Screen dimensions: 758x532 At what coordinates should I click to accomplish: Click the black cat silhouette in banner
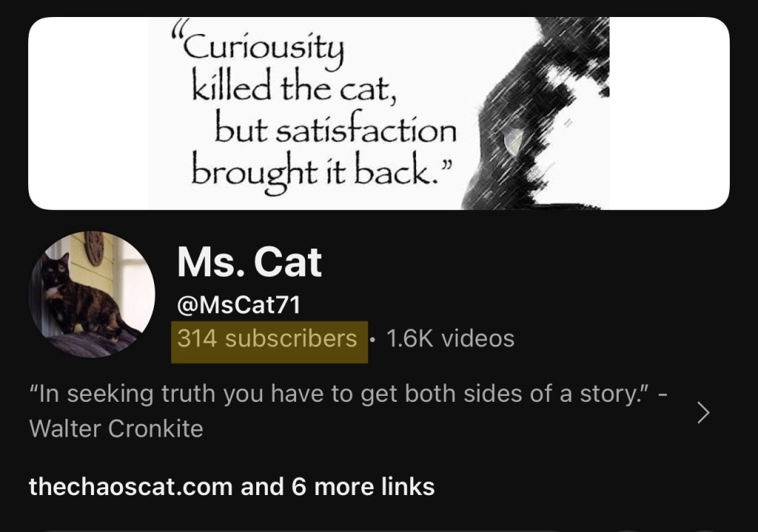[534, 113]
